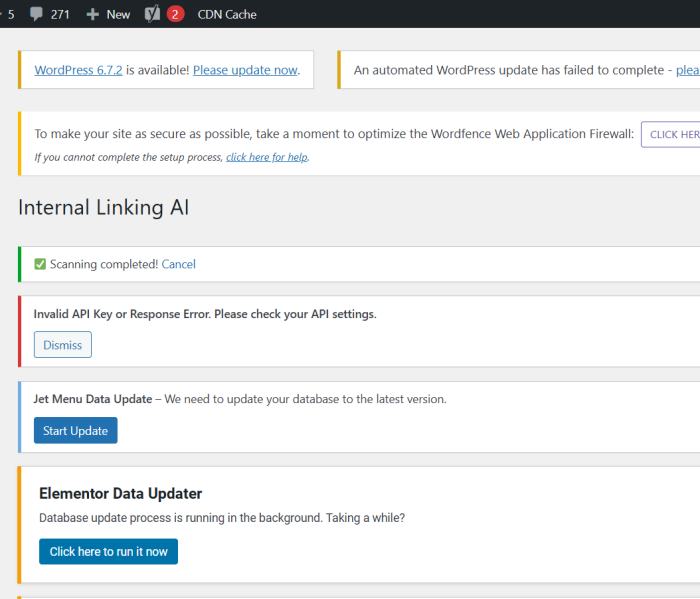Click the red Yoast notification badge
Screen dimensions: 700x599
[x=175, y=14]
